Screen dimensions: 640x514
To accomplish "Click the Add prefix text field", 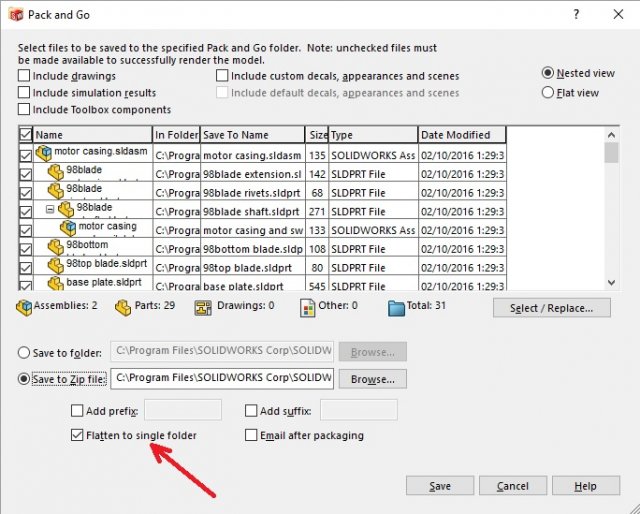I will [x=183, y=410].
